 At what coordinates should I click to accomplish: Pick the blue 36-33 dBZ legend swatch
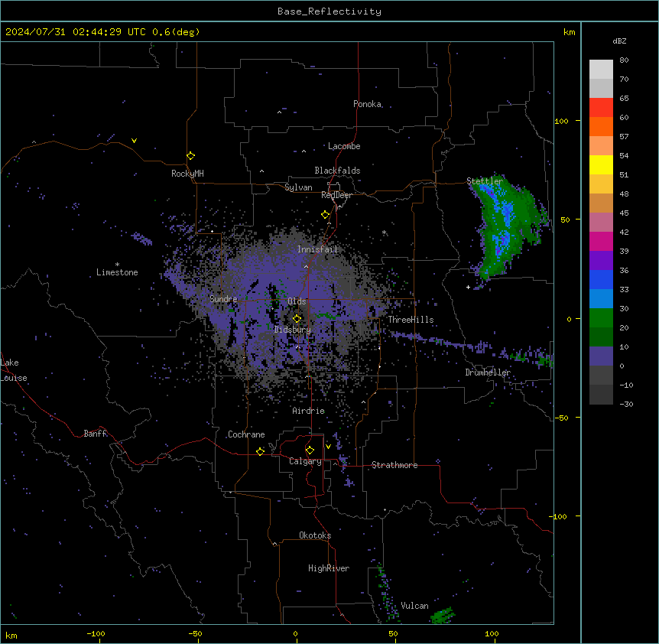(601, 279)
